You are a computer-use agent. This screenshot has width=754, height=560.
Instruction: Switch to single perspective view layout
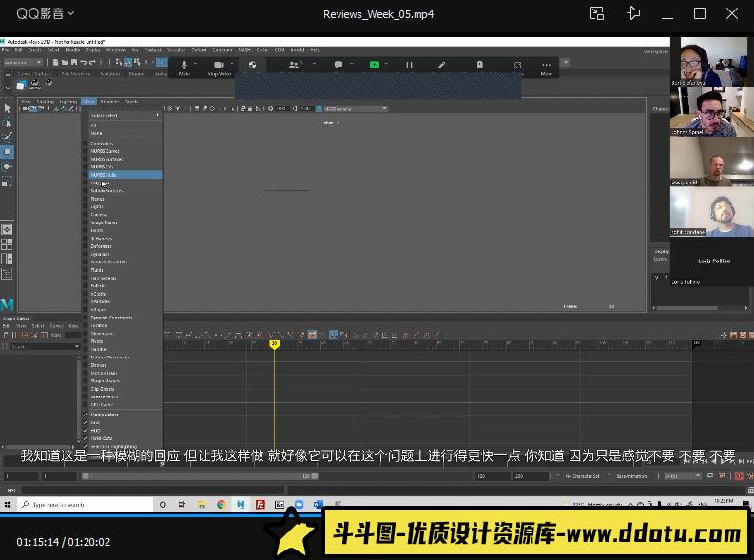click(x=7, y=230)
